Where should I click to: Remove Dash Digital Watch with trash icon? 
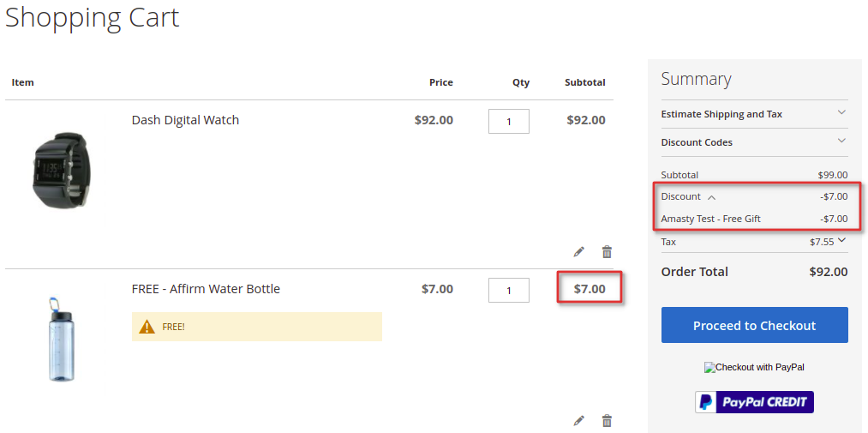(607, 252)
